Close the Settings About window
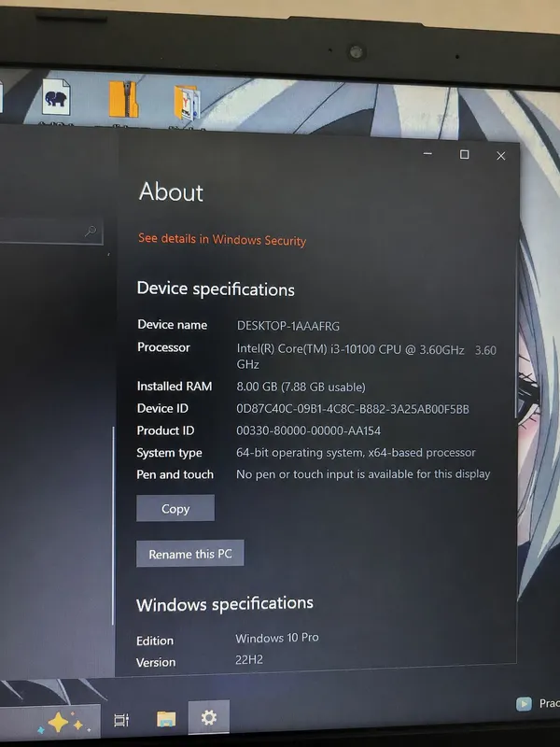 501,156
